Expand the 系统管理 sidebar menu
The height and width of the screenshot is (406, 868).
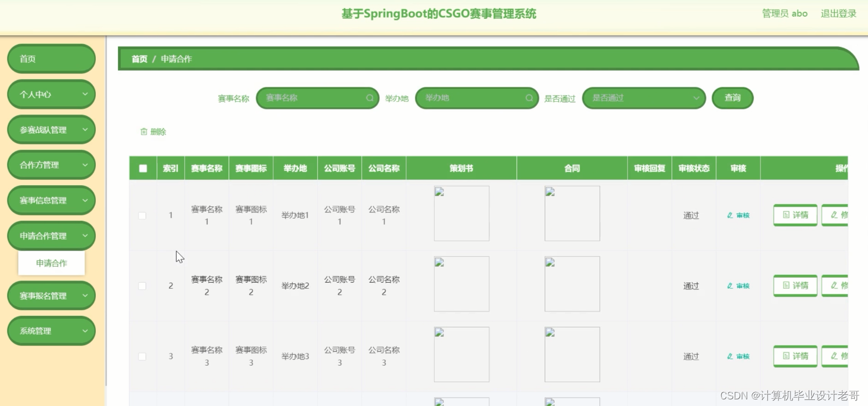pyautogui.click(x=51, y=331)
